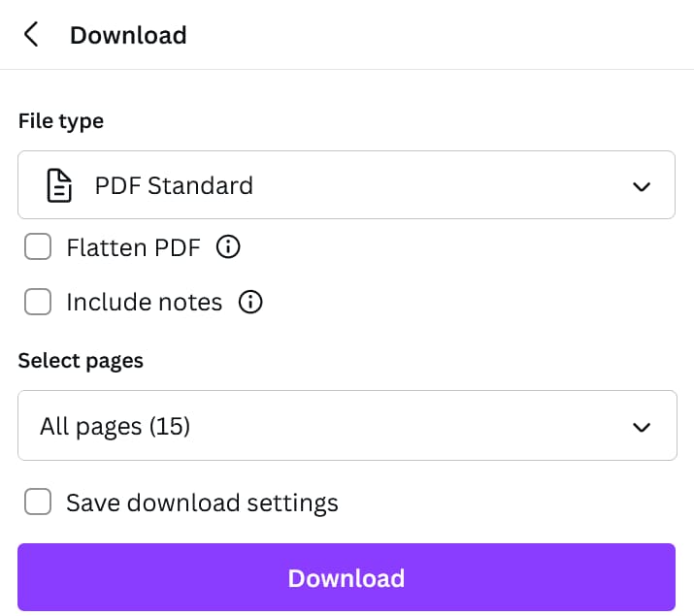Screen dimensions: 694x616
Task: Click the File type heading
Action: [x=61, y=121]
